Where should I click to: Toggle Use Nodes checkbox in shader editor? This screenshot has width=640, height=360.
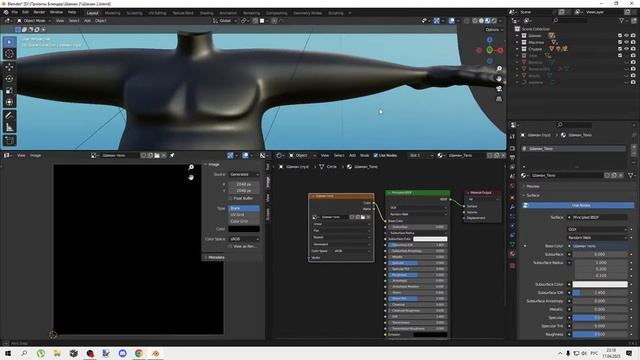[x=376, y=156]
